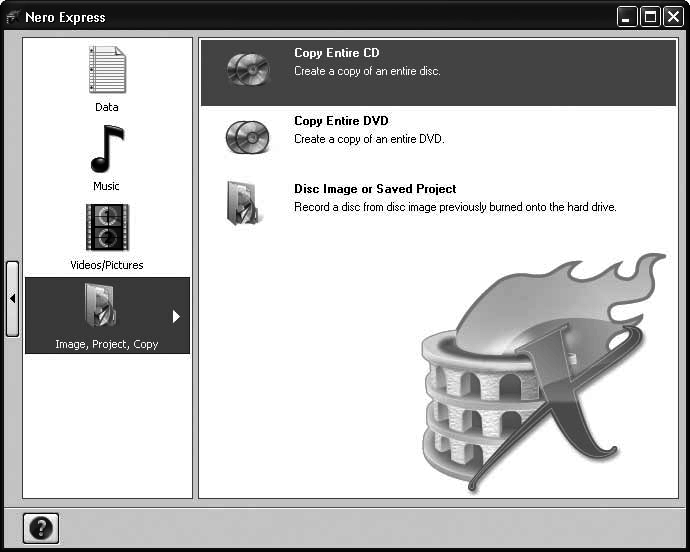Select "Disc Image or Saved Project" title text
690x552 pixels.
click(375, 189)
